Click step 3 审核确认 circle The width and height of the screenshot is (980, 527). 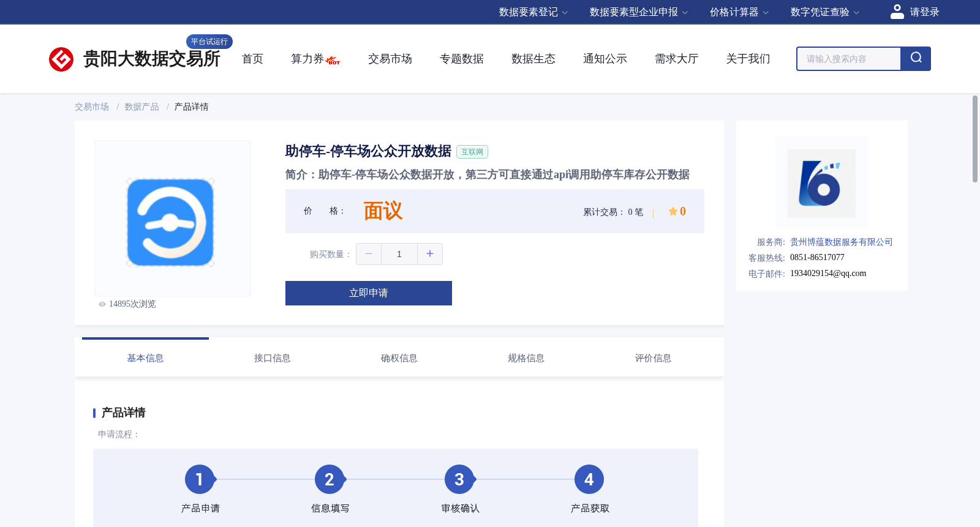click(x=459, y=479)
